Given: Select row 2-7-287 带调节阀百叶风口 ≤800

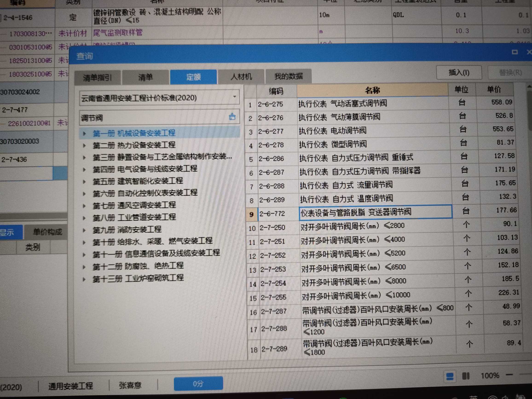Looking at the screenshot, I should point(385,309).
